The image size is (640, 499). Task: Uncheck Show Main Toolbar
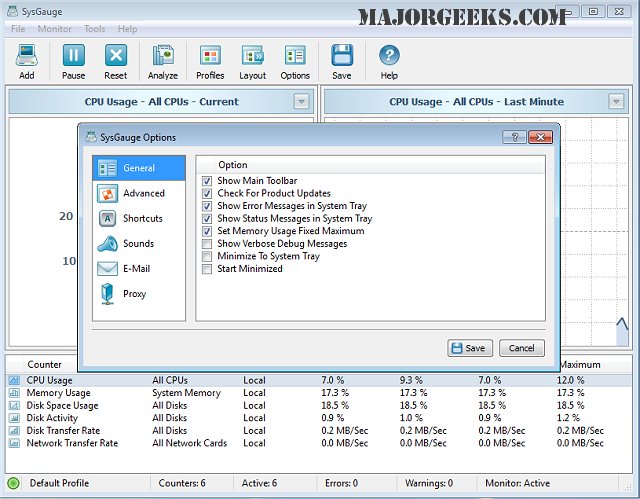[207, 181]
